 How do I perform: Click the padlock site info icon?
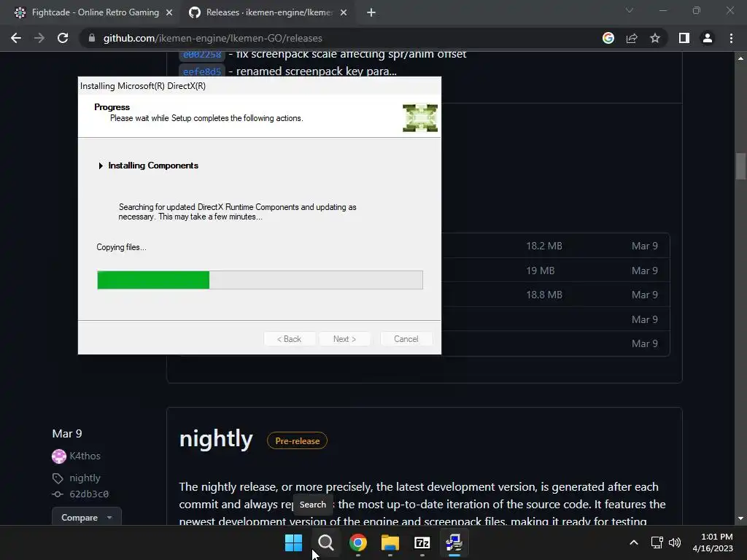pyautogui.click(x=92, y=38)
